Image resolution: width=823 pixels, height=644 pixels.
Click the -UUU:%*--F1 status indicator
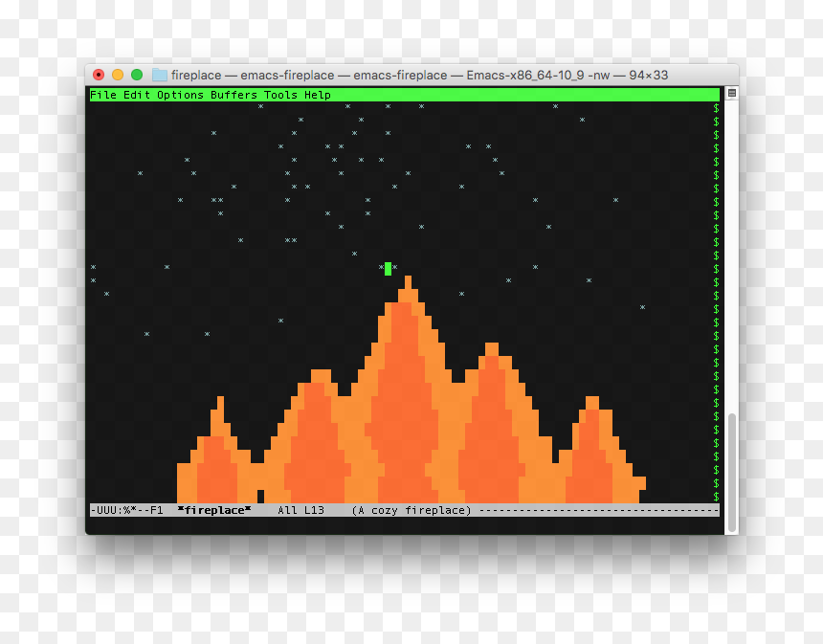pos(126,510)
